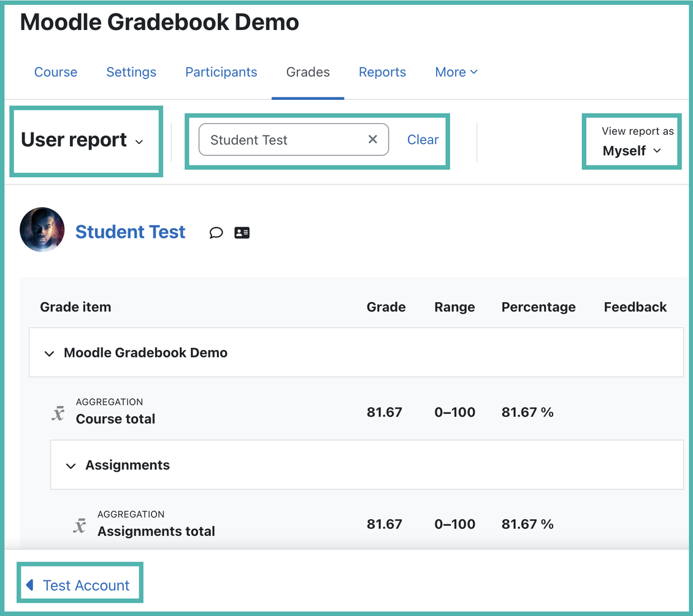
Task: Click the Range column header
Action: click(x=455, y=307)
